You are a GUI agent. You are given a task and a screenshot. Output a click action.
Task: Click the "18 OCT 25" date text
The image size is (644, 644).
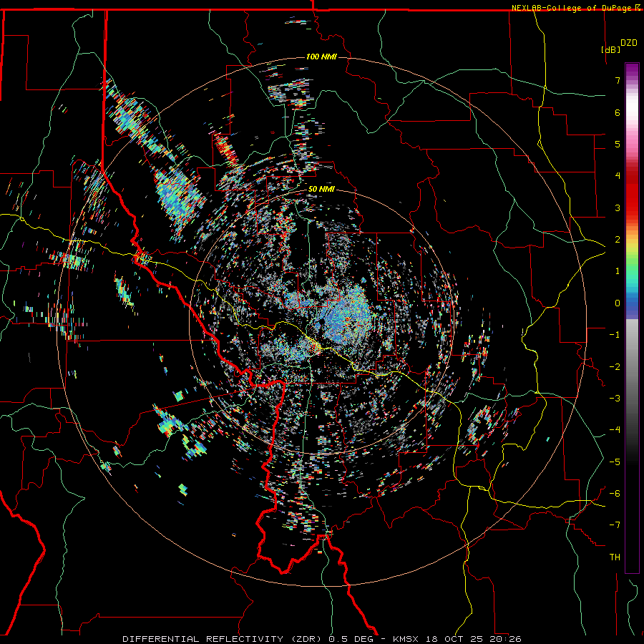click(454, 639)
